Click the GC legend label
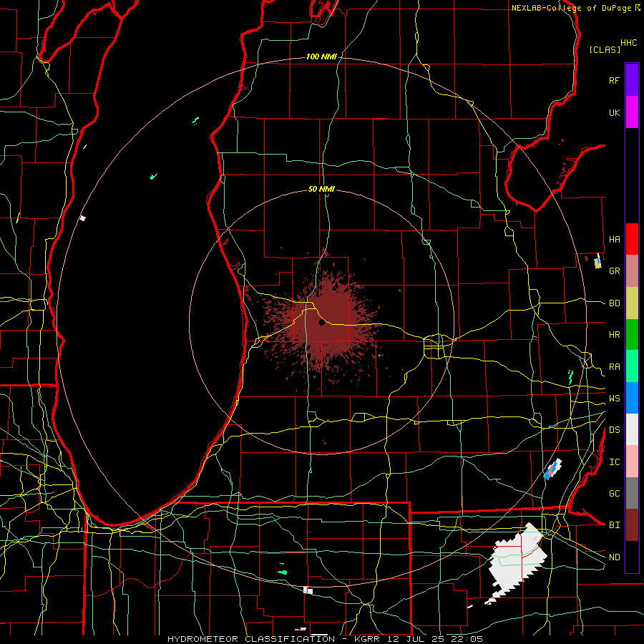 coord(614,494)
